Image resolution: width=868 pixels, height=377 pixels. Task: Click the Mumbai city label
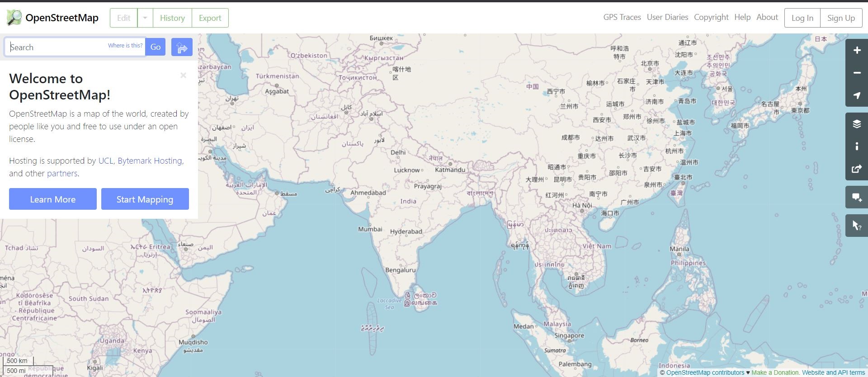point(370,229)
